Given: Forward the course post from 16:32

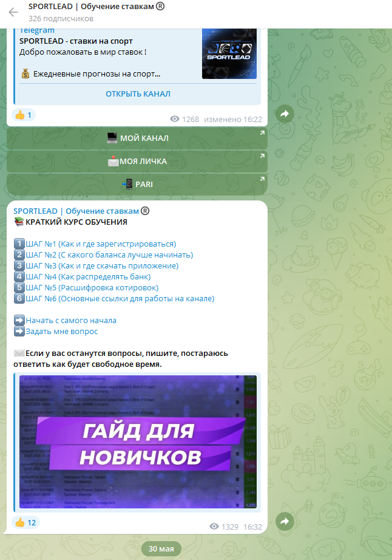Looking at the screenshot, I should [x=285, y=521].
